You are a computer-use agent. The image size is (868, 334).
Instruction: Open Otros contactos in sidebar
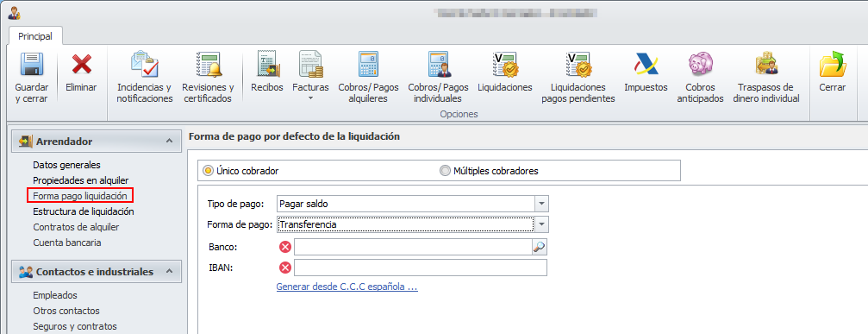point(66,311)
